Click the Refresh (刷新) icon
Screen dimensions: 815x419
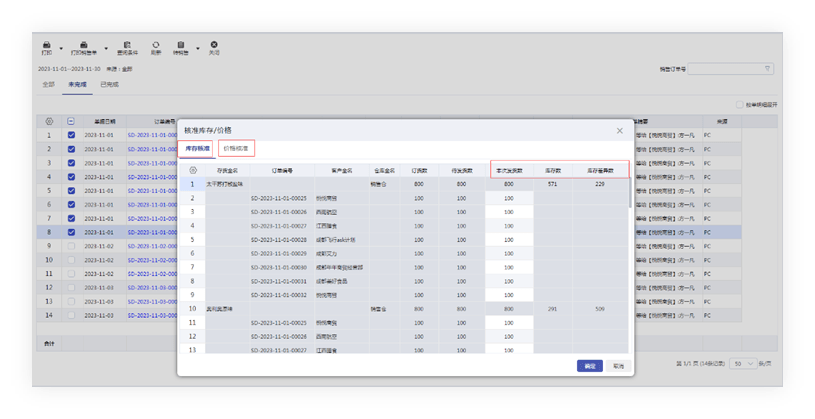[156, 46]
